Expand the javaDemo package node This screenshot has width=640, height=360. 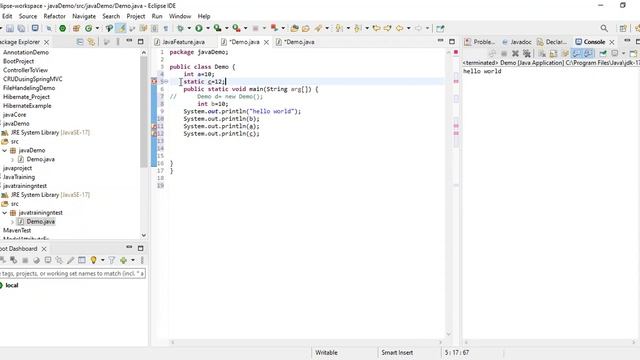pos(4,150)
